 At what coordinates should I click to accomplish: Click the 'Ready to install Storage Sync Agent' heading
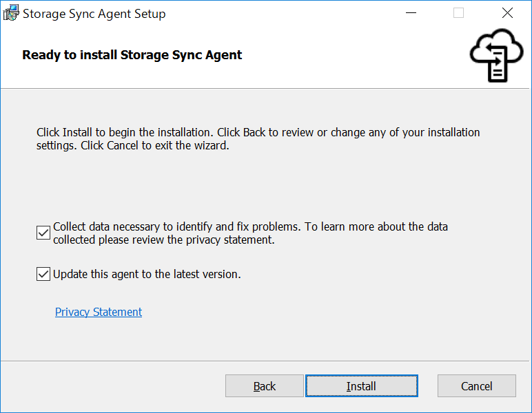coord(132,55)
